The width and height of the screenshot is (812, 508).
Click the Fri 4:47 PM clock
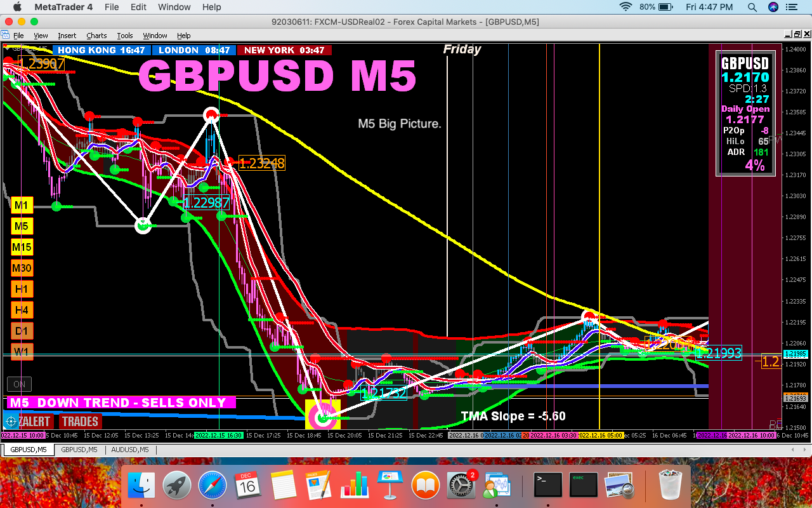pyautogui.click(x=709, y=7)
